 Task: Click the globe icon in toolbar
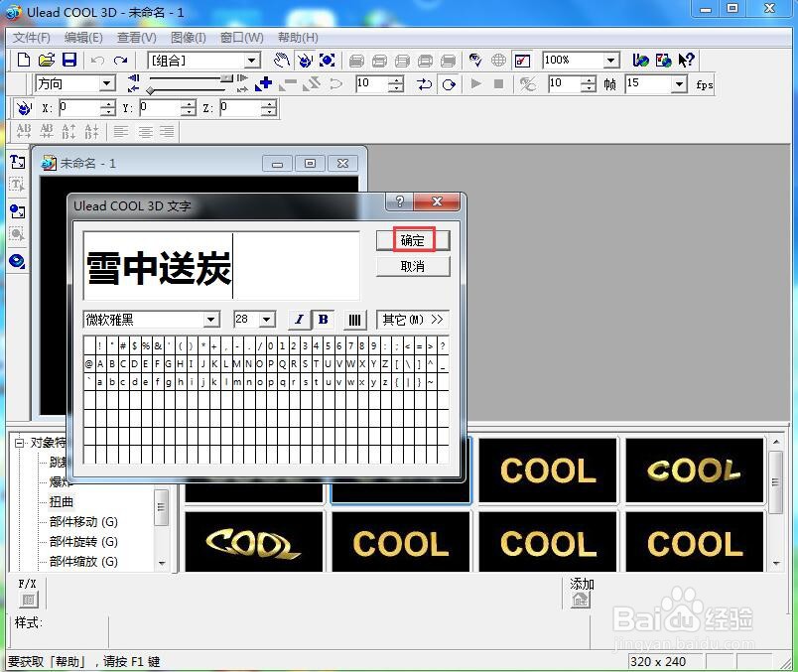click(498, 61)
